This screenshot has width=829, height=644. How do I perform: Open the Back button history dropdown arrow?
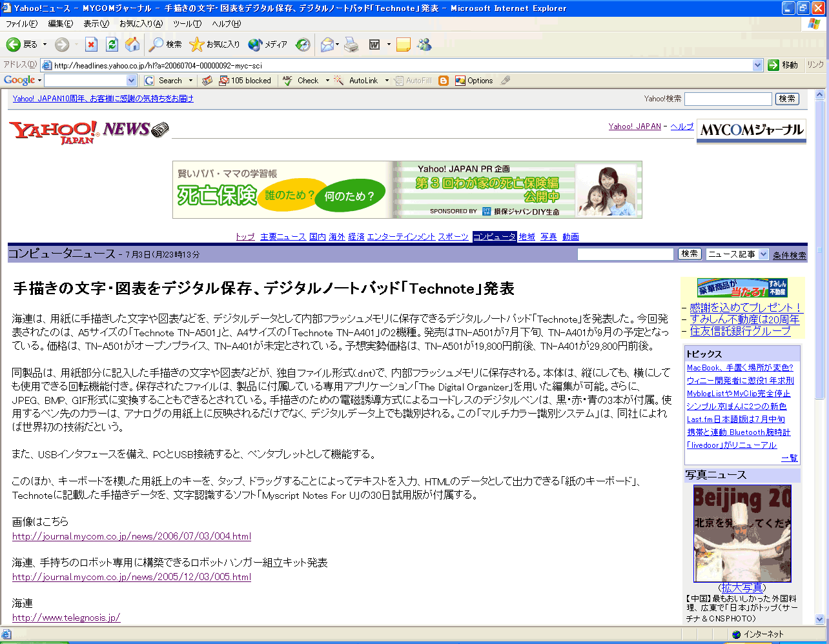coord(45,45)
